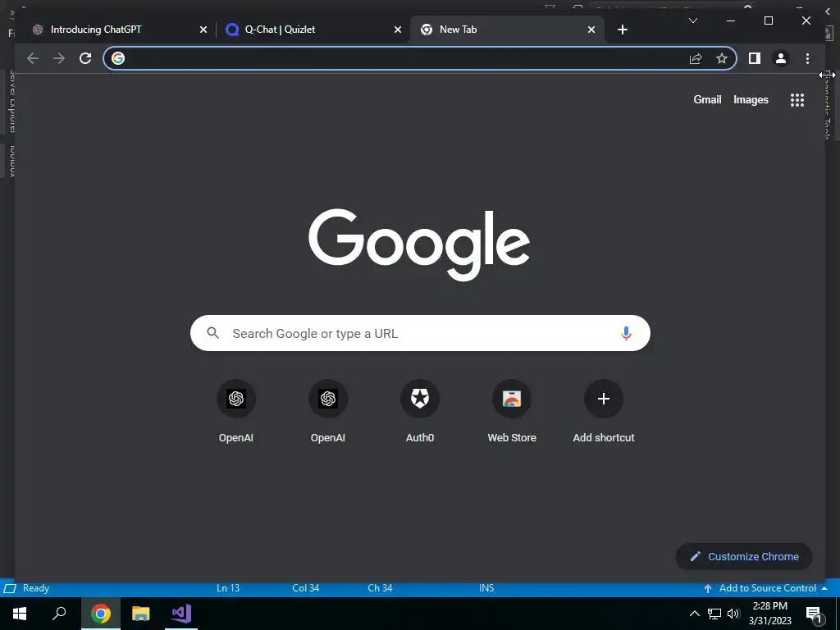Close the Introducing ChatGPT tab
Image resolution: width=840 pixels, height=630 pixels.
(203, 30)
